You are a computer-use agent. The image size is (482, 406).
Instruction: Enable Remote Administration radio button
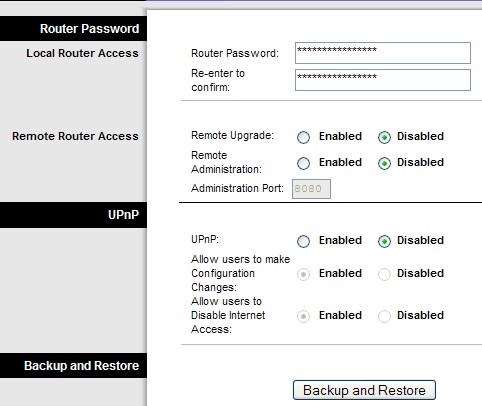click(303, 163)
